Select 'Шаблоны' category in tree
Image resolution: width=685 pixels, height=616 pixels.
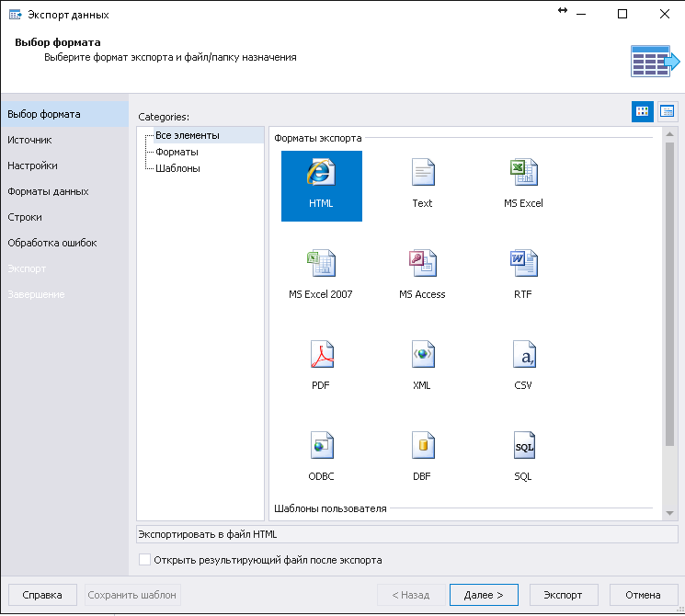pyautogui.click(x=177, y=168)
